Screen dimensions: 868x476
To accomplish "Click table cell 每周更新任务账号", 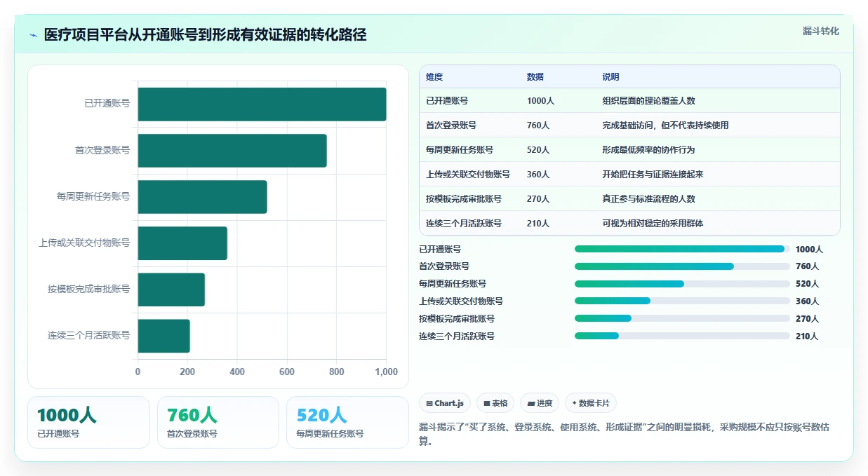I will [460, 150].
